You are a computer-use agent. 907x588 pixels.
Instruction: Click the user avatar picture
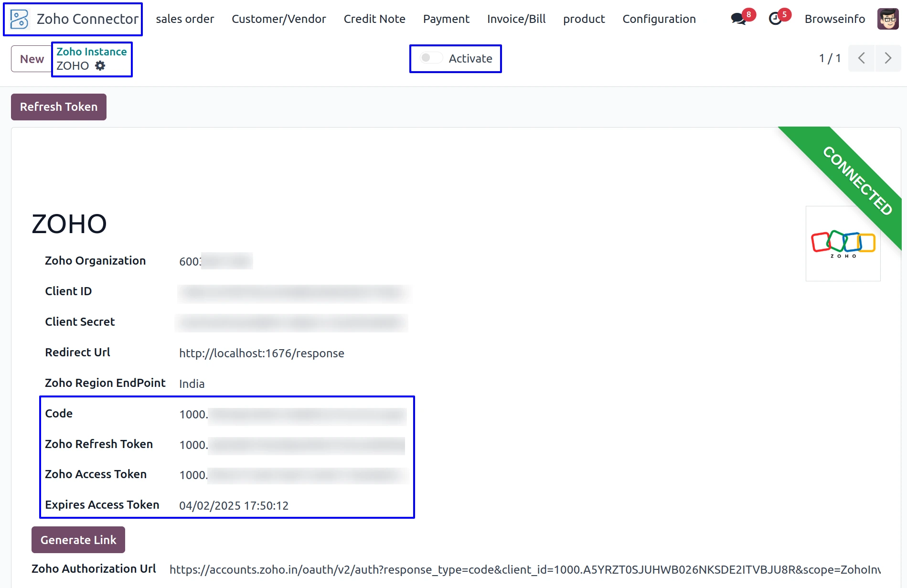[x=887, y=19]
